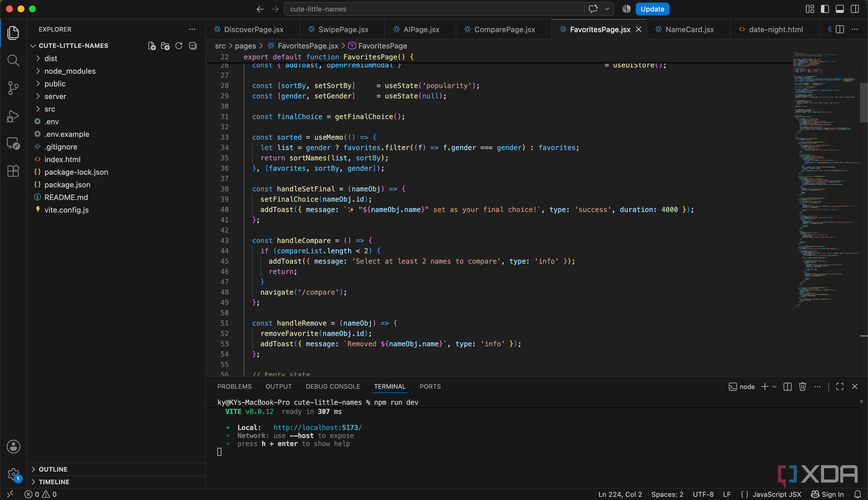Open the Search view in activity bar
The width and height of the screenshot is (868, 500).
point(13,61)
